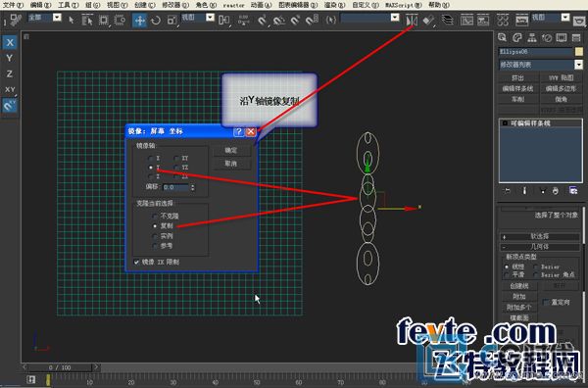Open the Curve Editor icon
Screen dimensions: 588x388
click(466, 20)
